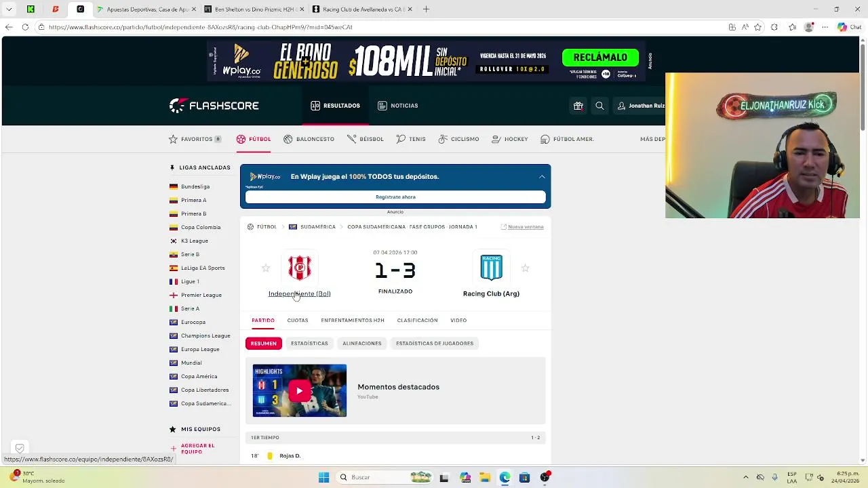Select Fútbol Amer. in sports menu
This screenshot has height=488, width=868.
coord(567,139)
